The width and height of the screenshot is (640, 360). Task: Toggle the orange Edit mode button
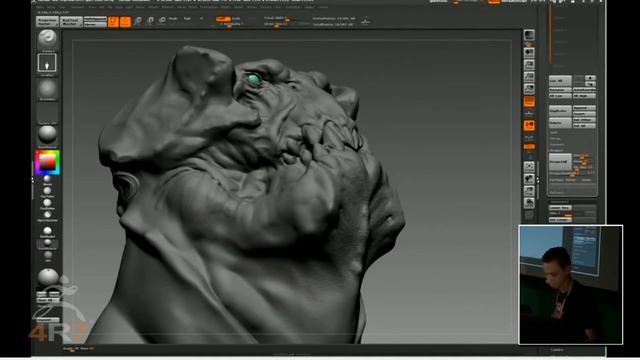click(113, 22)
